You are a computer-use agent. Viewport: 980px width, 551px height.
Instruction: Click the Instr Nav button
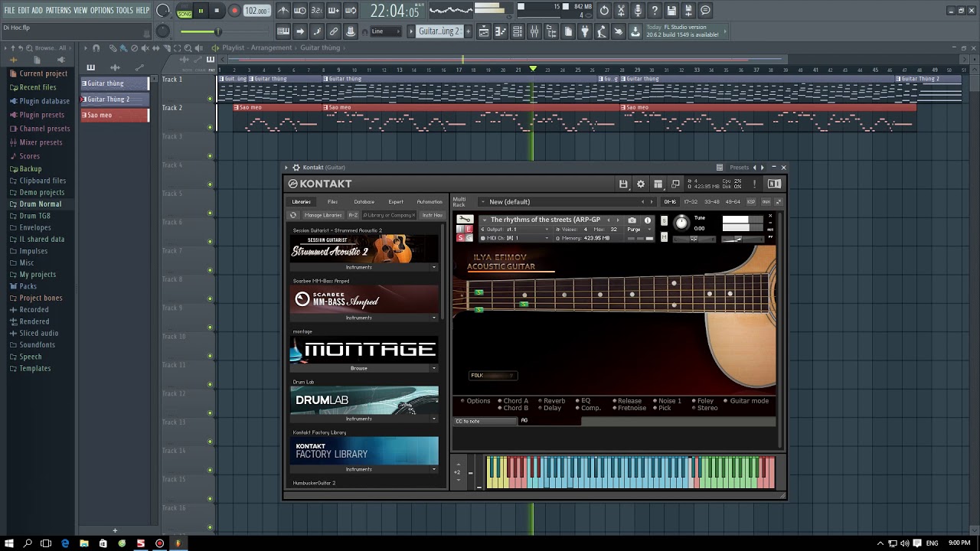(x=433, y=215)
